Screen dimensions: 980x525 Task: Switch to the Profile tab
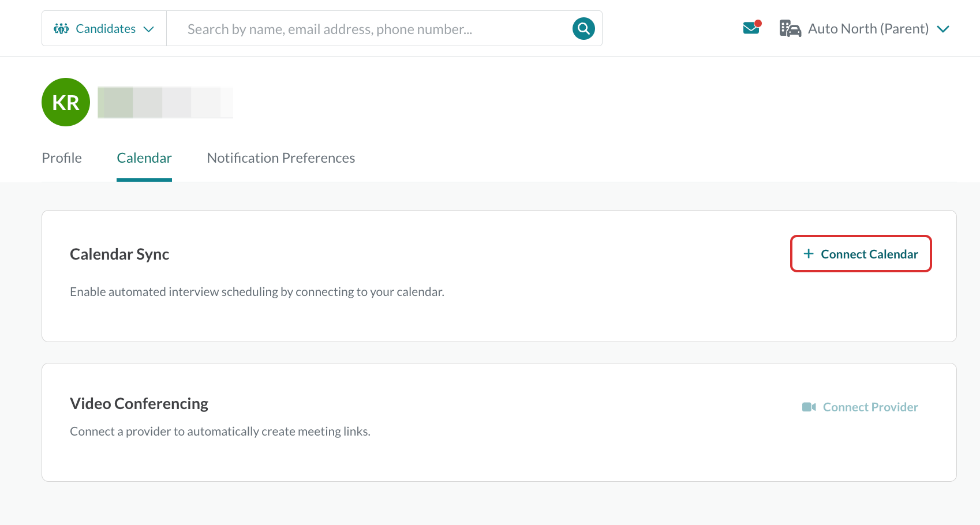tap(62, 158)
